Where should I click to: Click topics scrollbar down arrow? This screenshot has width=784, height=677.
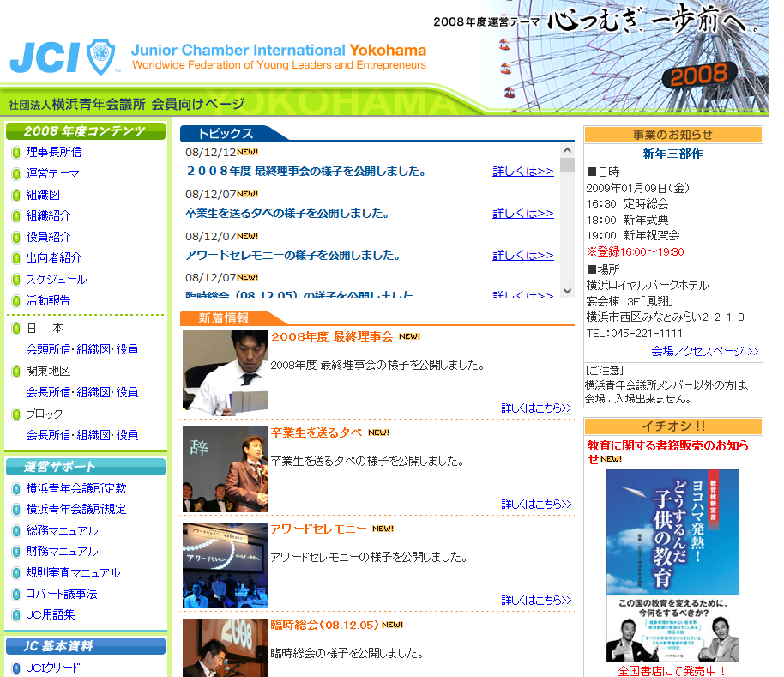click(567, 291)
